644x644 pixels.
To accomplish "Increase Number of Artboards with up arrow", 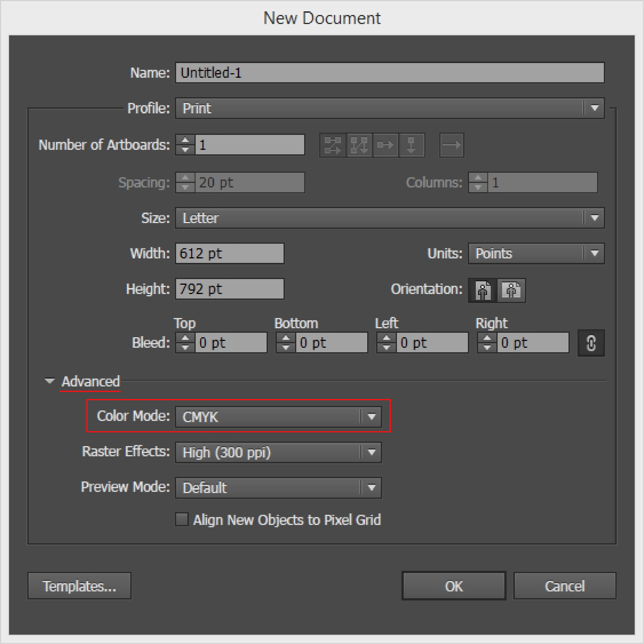I will click(x=185, y=140).
